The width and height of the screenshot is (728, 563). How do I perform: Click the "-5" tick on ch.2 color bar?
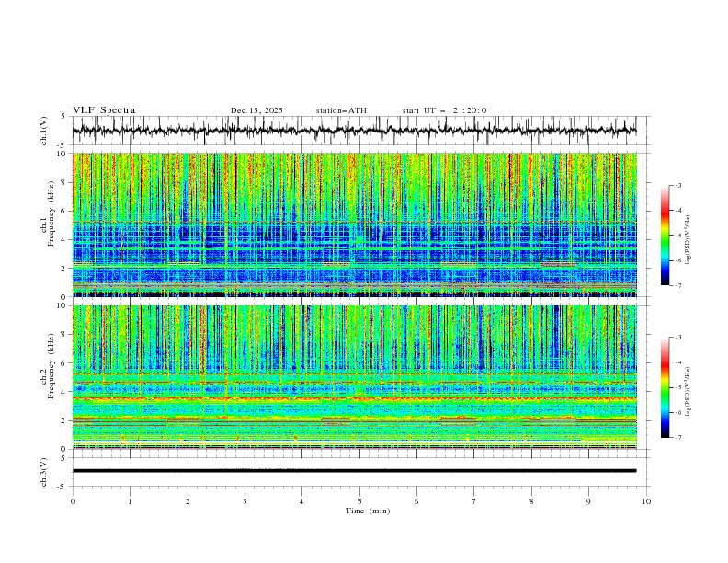[x=678, y=387]
